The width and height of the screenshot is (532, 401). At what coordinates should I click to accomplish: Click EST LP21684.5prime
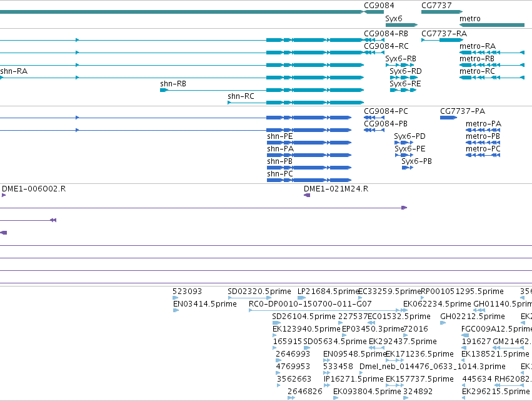[302, 298]
